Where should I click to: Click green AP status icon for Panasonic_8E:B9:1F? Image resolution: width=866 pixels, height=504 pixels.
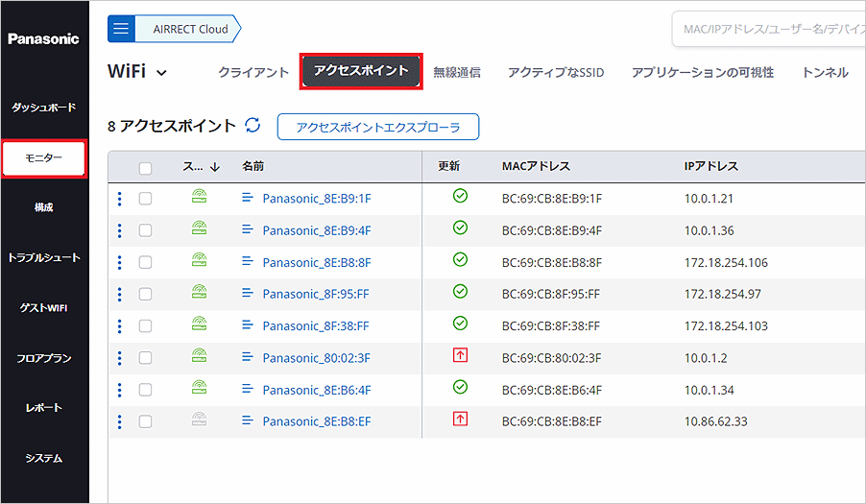click(x=200, y=196)
